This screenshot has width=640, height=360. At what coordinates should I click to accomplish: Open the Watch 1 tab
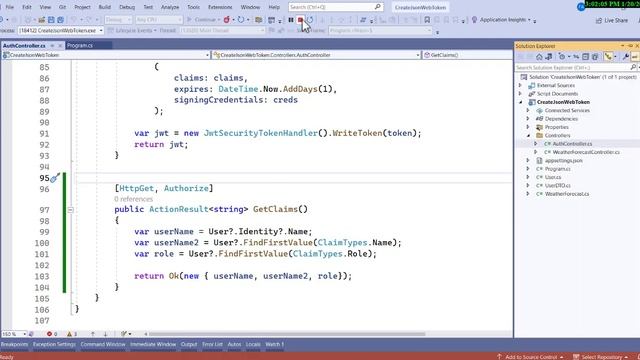point(274,344)
